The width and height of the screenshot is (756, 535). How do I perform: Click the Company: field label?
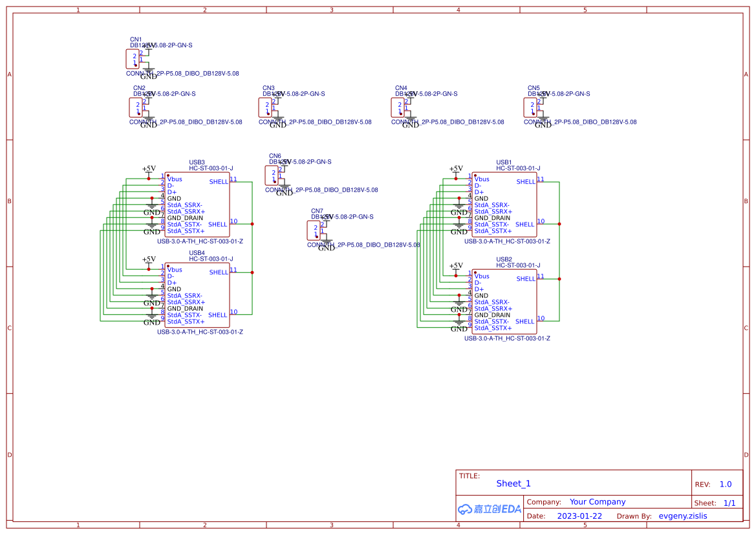(544, 502)
